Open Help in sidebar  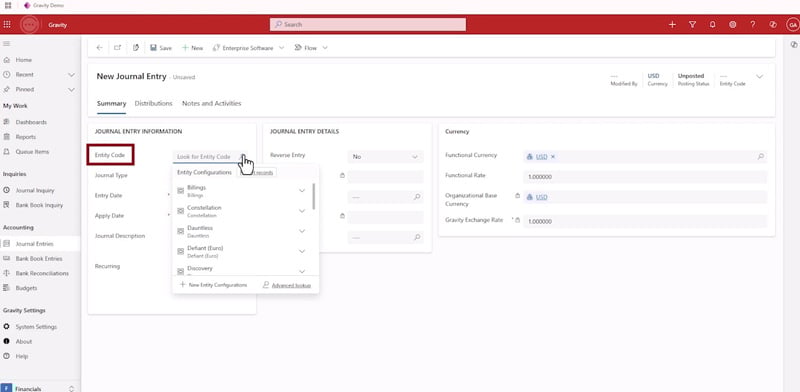click(x=22, y=356)
